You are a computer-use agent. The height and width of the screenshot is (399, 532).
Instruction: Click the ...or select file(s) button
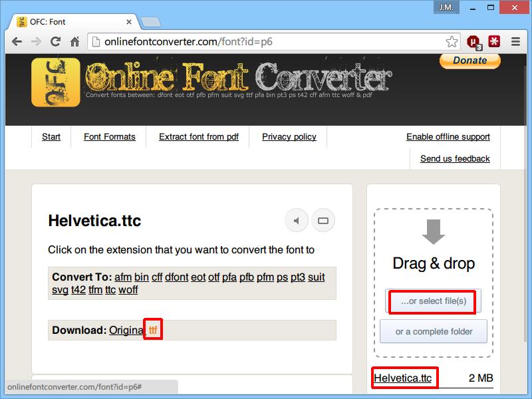(434, 301)
